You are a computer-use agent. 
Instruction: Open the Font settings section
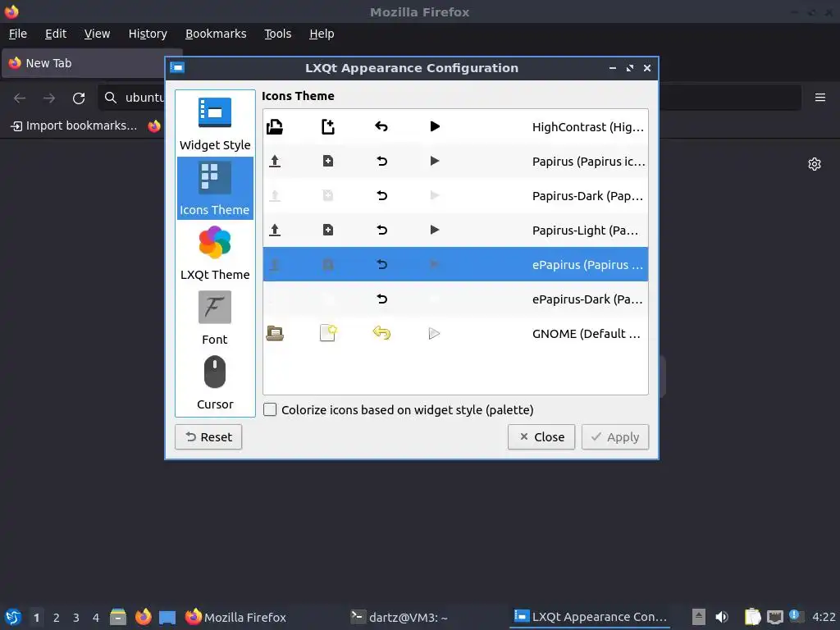[x=215, y=317]
